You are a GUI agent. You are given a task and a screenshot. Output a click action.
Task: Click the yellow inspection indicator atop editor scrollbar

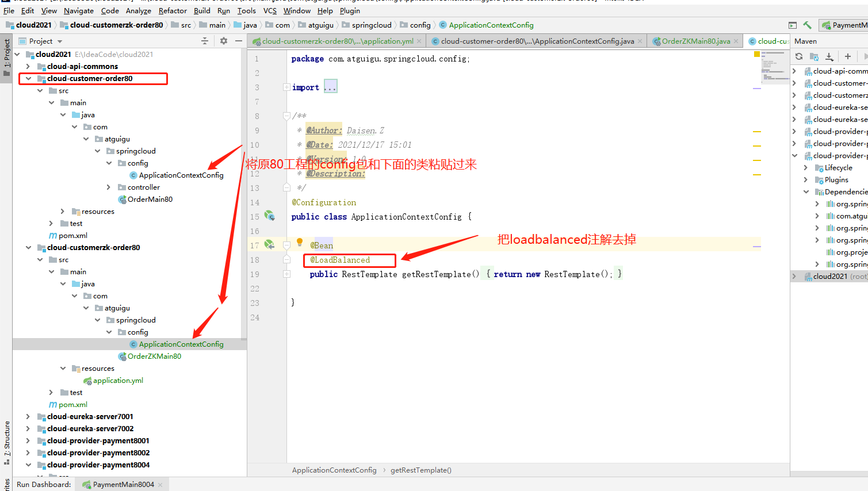tap(757, 54)
